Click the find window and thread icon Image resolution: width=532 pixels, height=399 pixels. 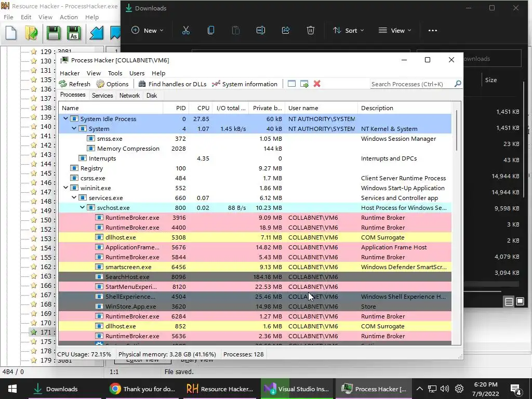[x=304, y=84]
